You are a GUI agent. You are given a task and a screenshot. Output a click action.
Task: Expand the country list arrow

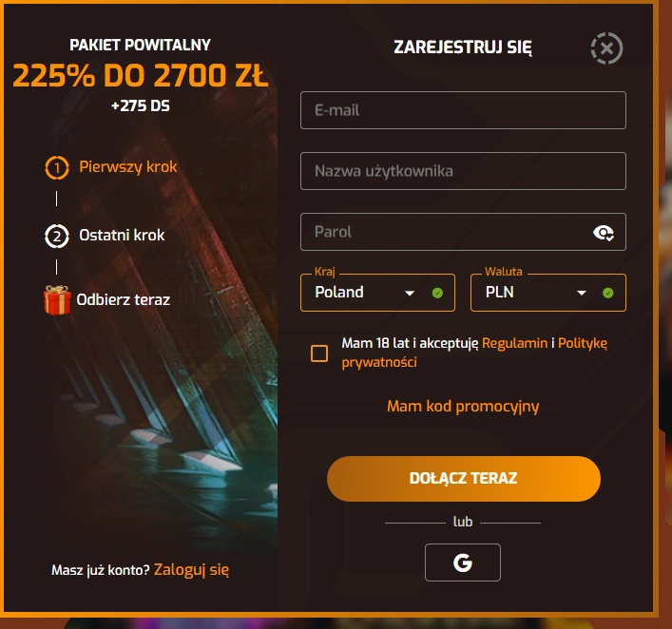point(410,294)
